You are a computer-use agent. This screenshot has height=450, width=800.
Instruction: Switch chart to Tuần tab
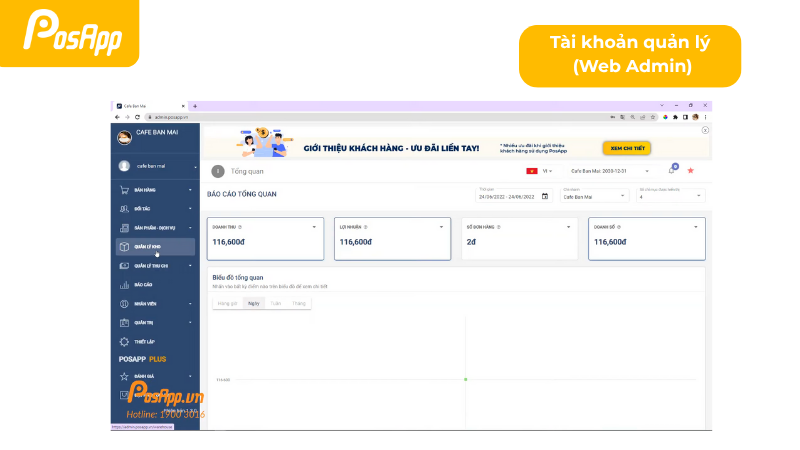(276, 304)
